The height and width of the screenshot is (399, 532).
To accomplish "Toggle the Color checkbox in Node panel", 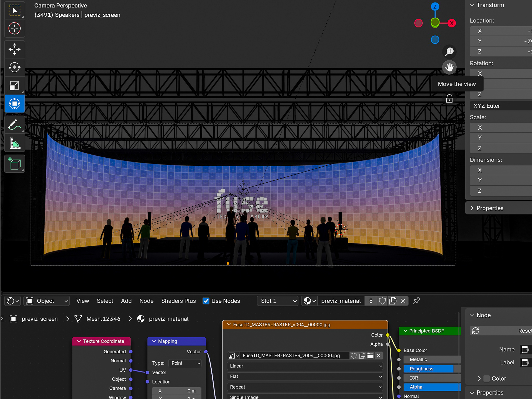I will click(x=486, y=378).
